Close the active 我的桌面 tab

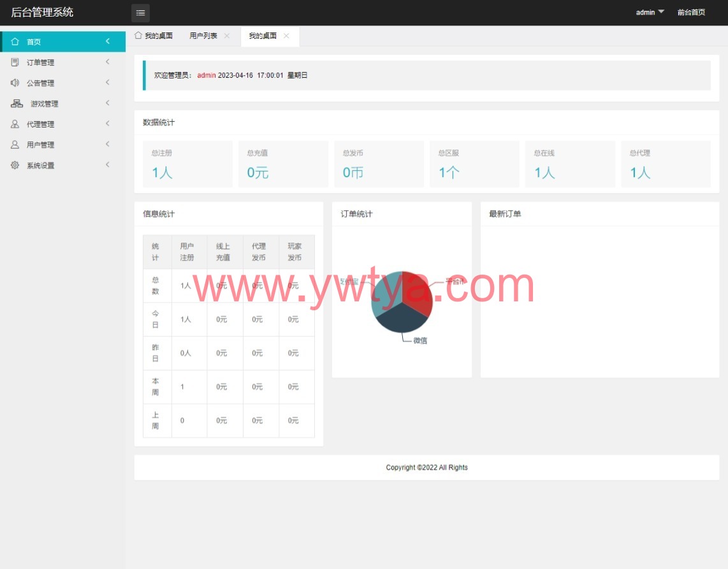pyautogui.click(x=286, y=36)
